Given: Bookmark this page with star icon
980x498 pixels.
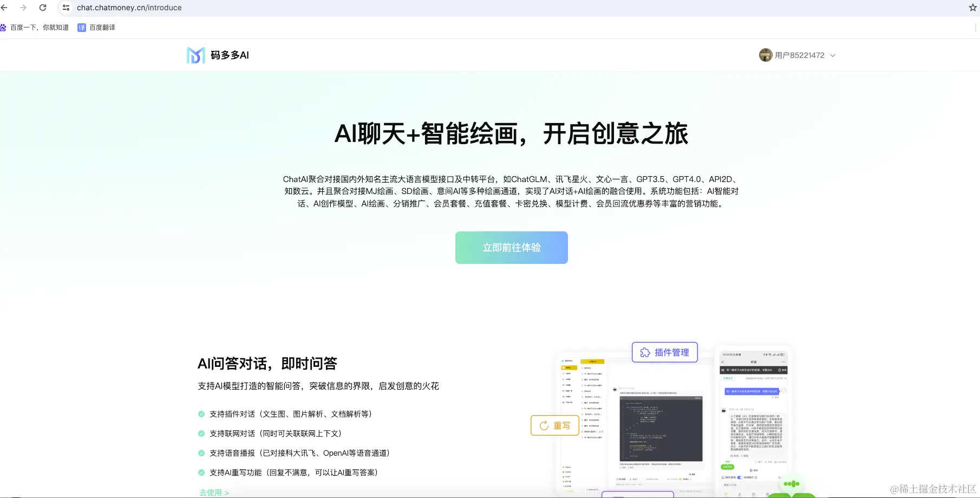Looking at the screenshot, I should pyautogui.click(x=972, y=8).
